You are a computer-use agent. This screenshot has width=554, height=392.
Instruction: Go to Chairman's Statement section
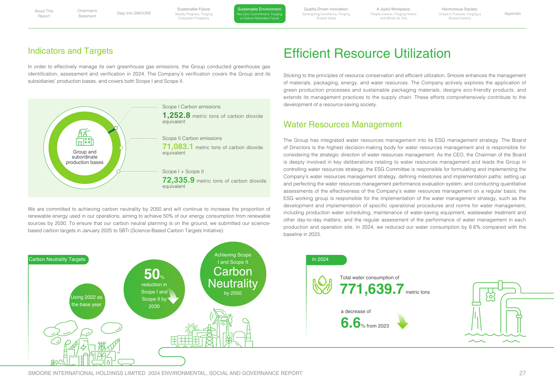point(87,13)
